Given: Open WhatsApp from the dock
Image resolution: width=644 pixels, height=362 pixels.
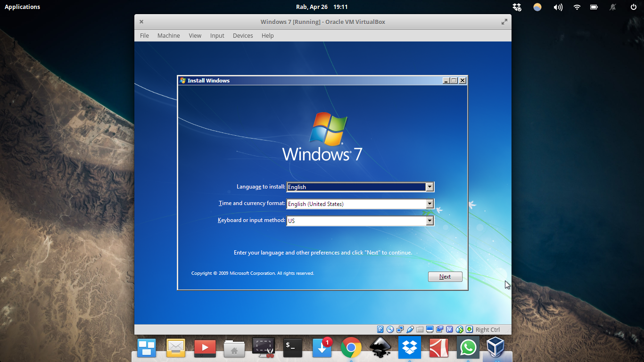Looking at the screenshot, I should click(468, 348).
